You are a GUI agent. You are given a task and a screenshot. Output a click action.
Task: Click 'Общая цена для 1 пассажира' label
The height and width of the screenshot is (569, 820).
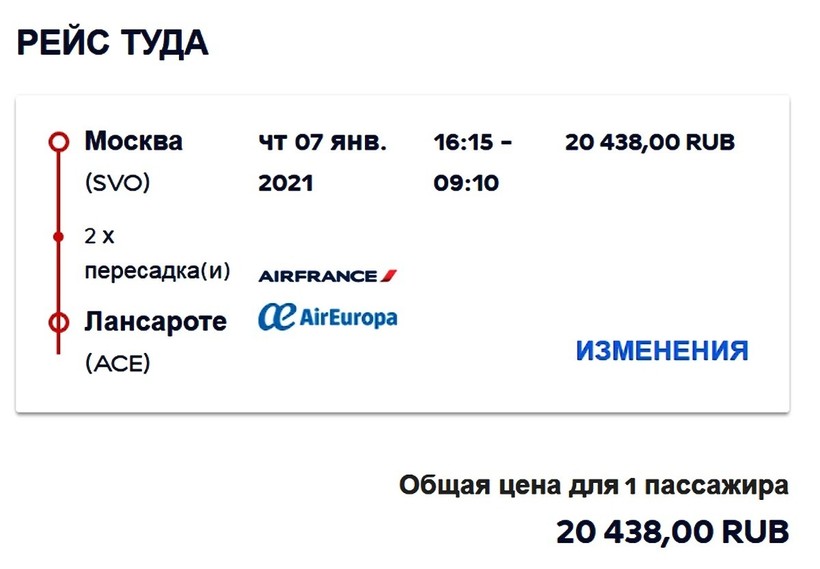coord(593,487)
